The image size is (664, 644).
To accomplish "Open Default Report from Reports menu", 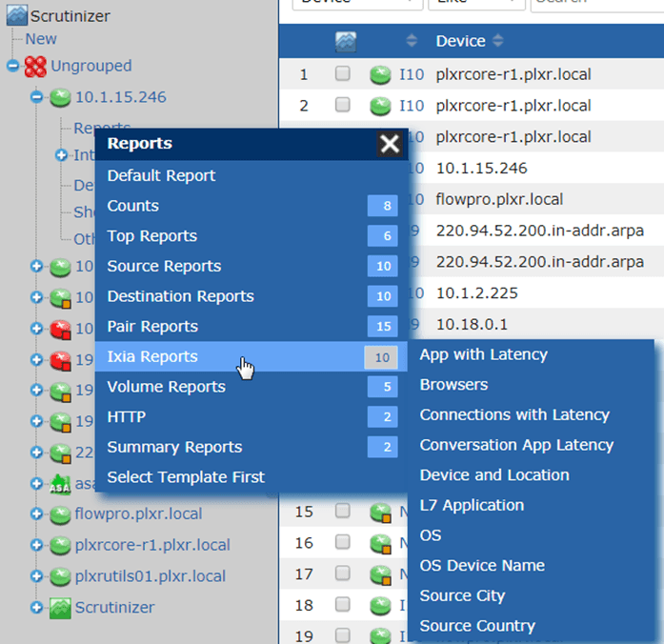I will pyautogui.click(x=252, y=175).
